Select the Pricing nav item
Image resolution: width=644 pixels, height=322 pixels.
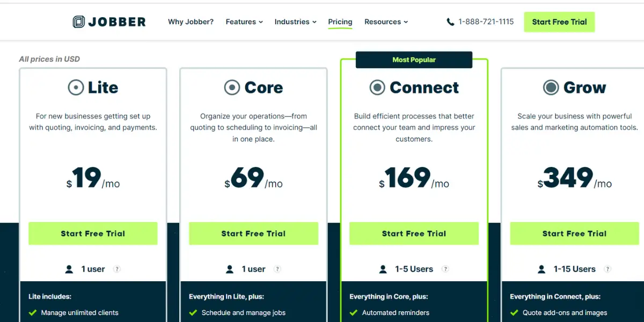pos(340,22)
